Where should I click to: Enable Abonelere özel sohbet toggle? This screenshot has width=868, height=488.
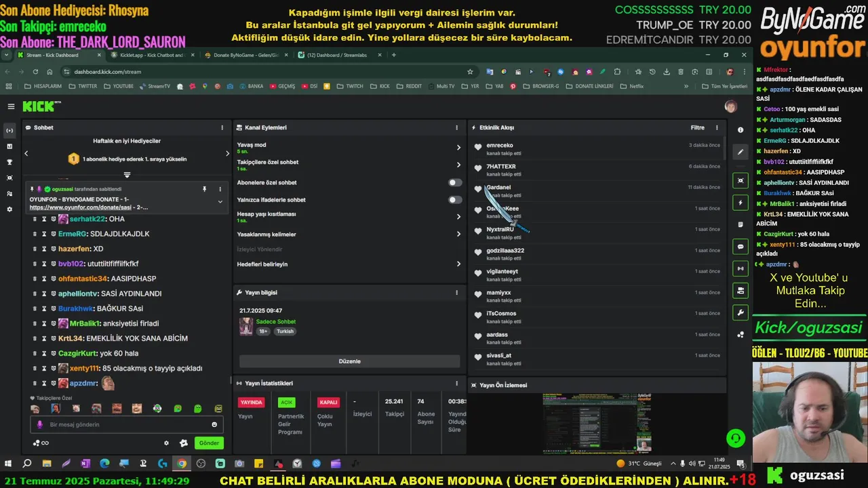coord(455,182)
